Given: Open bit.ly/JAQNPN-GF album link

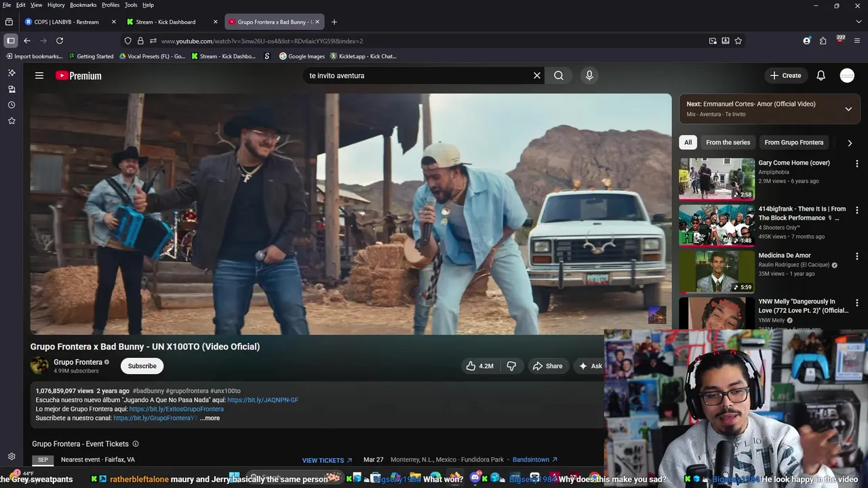Looking at the screenshot, I should pos(262,400).
